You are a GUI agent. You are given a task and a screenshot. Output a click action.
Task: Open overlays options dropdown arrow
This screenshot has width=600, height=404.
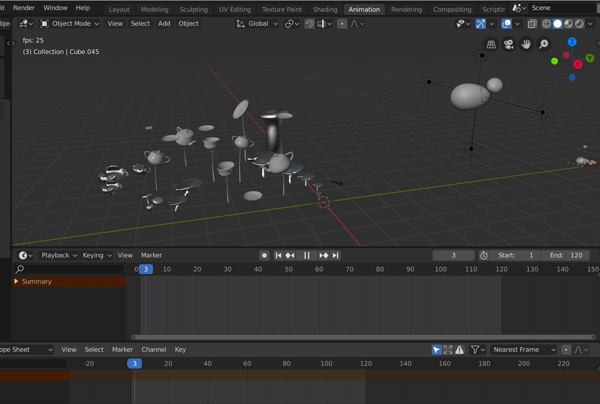[x=517, y=24]
